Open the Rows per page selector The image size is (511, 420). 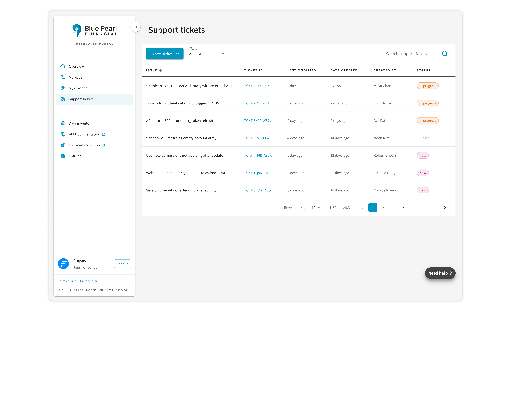(316, 208)
